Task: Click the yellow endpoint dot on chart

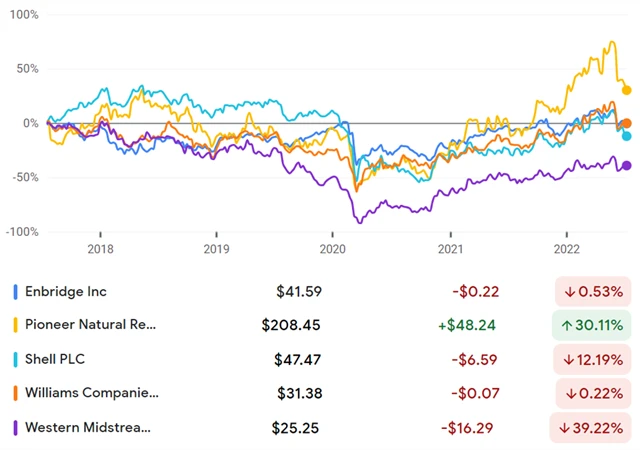Action: 627,90
